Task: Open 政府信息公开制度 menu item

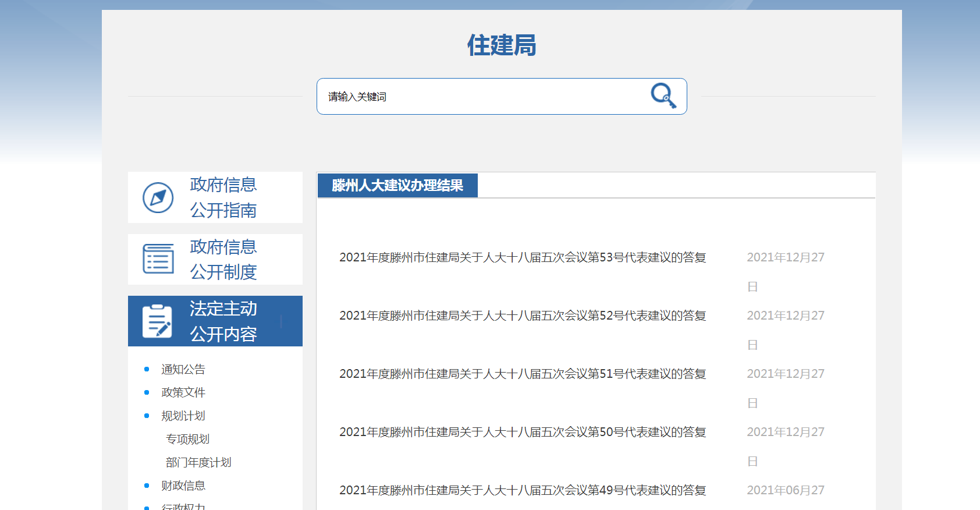Action: [215, 259]
